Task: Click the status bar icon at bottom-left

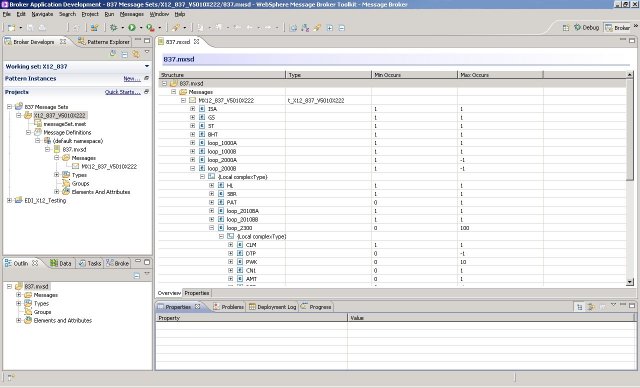Action: [11, 377]
